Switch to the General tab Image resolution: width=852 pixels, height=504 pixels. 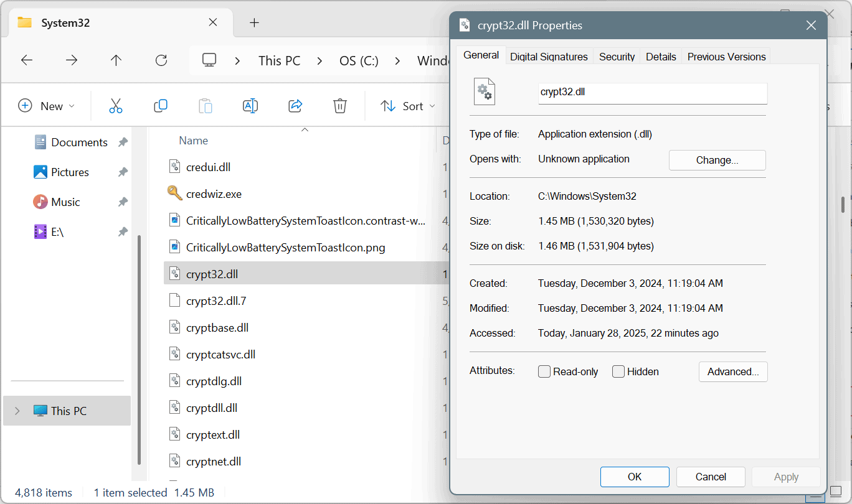[481, 55]
